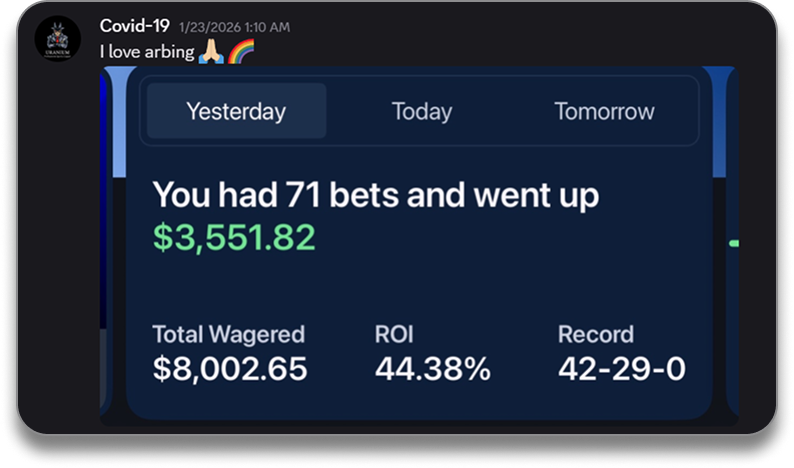The width and height of the screenshot is (794, 468).
Task: Click the Record label
Action: pyautogui.click(x=595, y=334)
